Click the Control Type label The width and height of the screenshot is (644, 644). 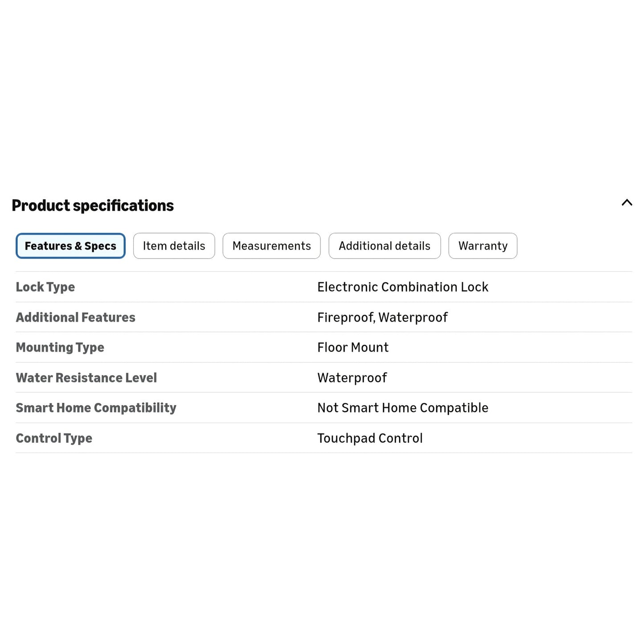pos(54,439)
